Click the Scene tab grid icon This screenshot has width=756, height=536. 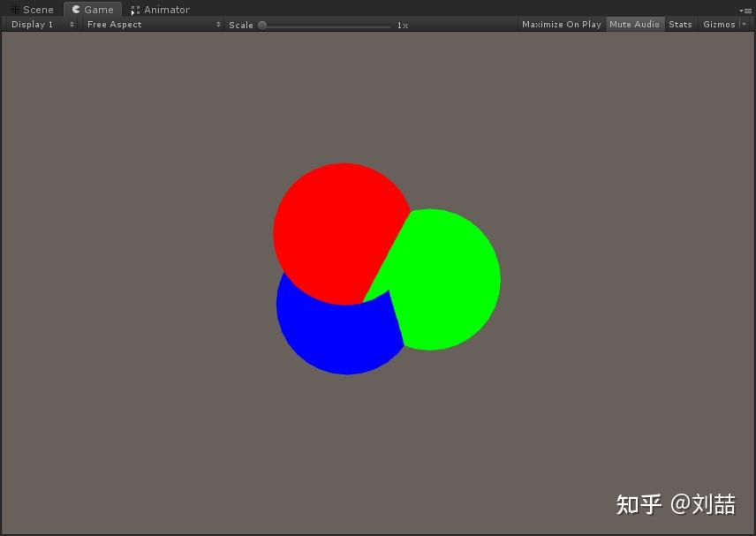pos(15,10)
